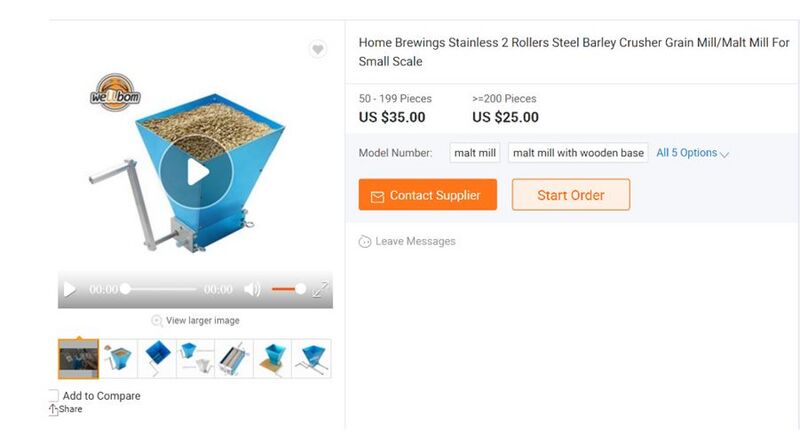This screenshot has height=446, width=800.
Task: Click the video progress seek bar
Action: pyautogui.click(x=160, y=289)
